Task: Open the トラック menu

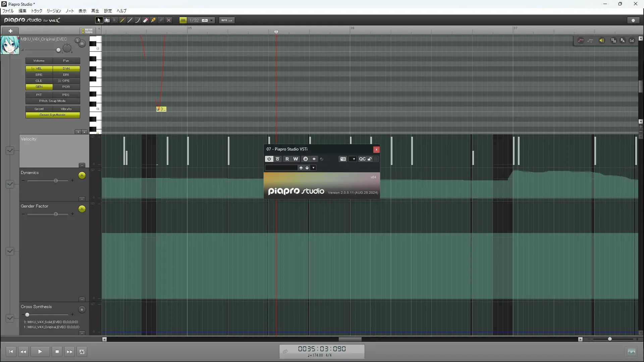Action: click(37, 11)
